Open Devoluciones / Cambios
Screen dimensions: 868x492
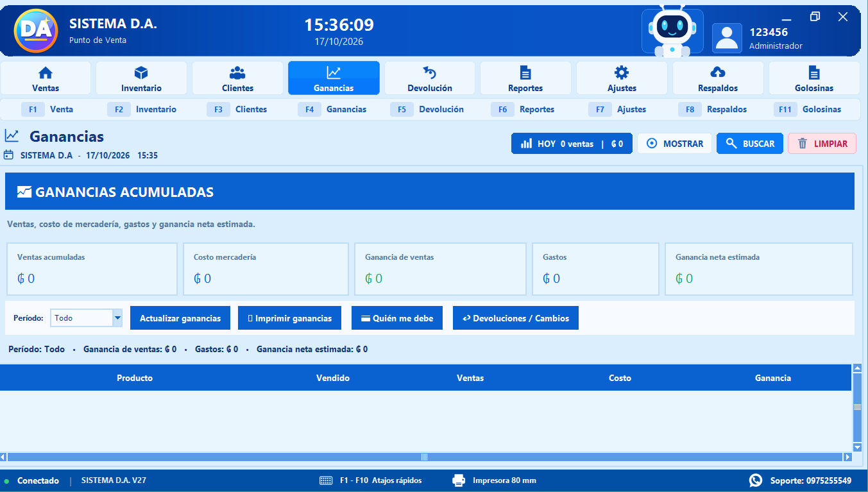pos(516,318)
